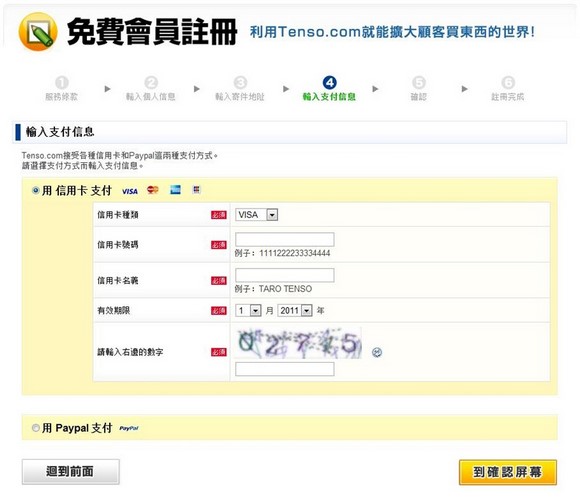
Task: Click the PayPal logo icon
Action: [129, 428]
